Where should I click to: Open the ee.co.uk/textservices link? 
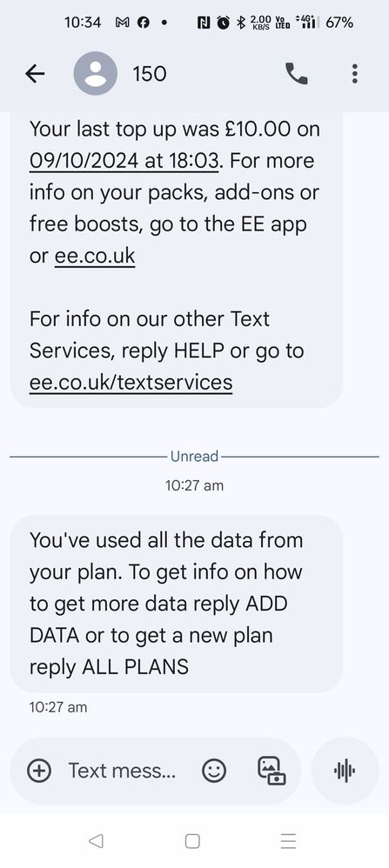[131, 383]
